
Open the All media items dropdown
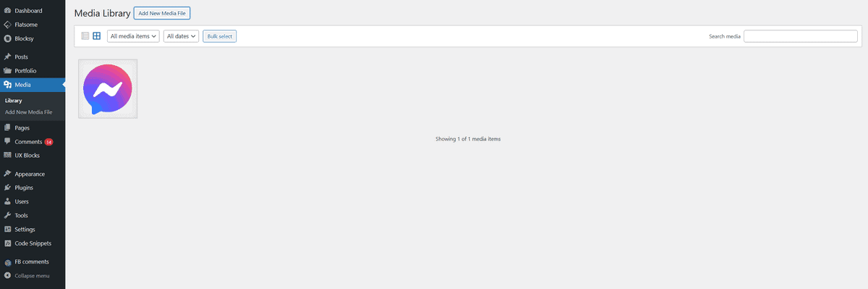pyautogui.click(x=134, y=36)
